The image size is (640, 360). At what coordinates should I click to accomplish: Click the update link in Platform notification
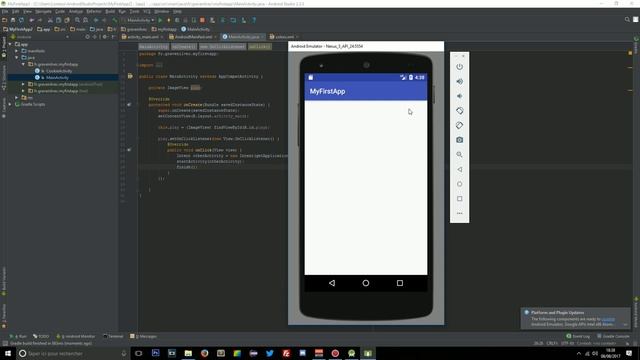(608, 319)
